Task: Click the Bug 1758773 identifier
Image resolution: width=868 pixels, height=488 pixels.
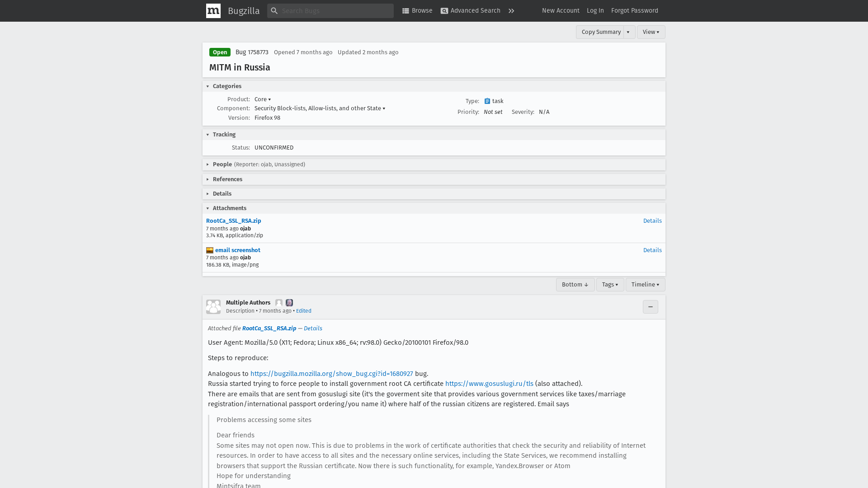Action: click(x=252, y=52)
